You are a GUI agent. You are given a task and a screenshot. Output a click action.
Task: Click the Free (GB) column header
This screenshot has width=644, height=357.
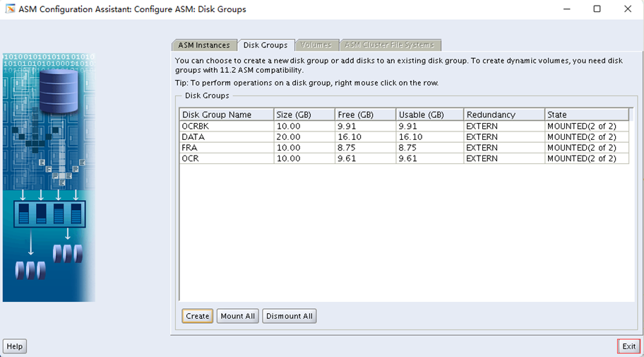click(365, 115)
